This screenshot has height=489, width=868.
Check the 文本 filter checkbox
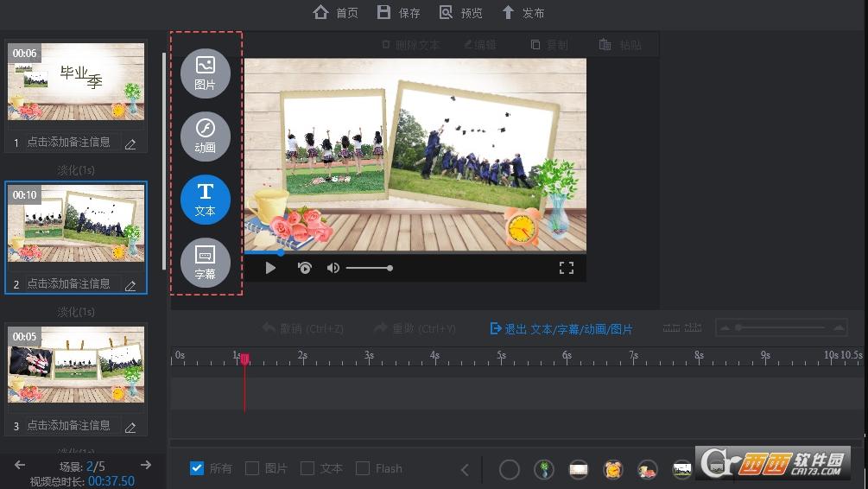click(307, 468)
